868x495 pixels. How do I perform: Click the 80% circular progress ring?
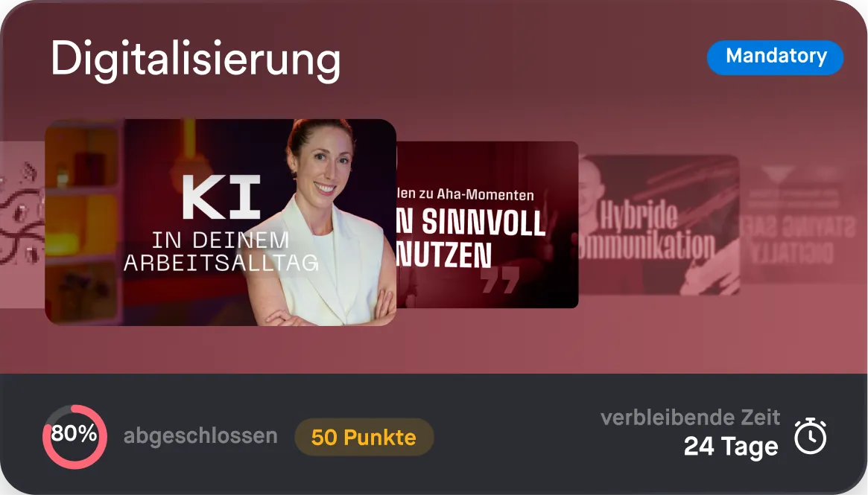(x=75, y=436)
